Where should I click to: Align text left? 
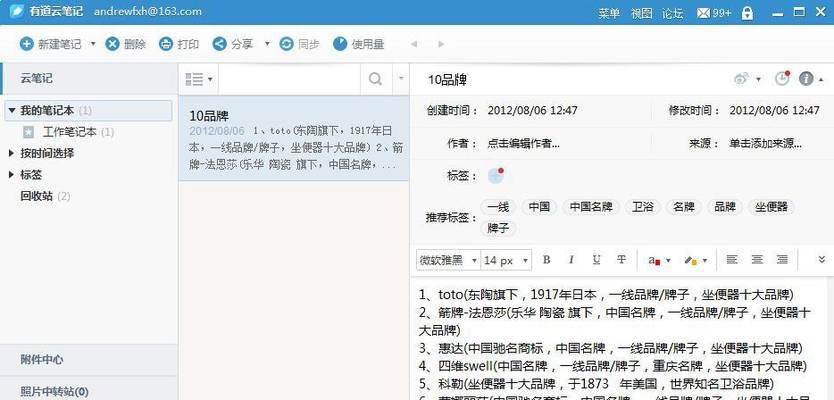(x=732, y=260)
